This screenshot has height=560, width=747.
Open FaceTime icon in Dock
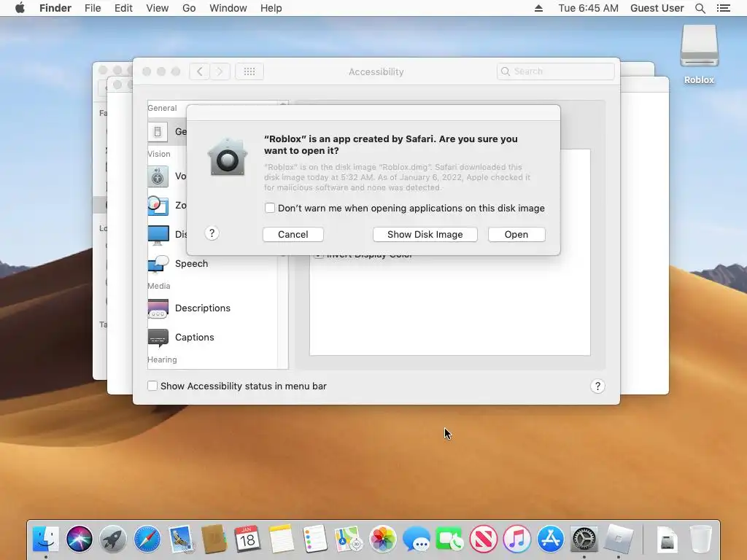tap(449, 539)
